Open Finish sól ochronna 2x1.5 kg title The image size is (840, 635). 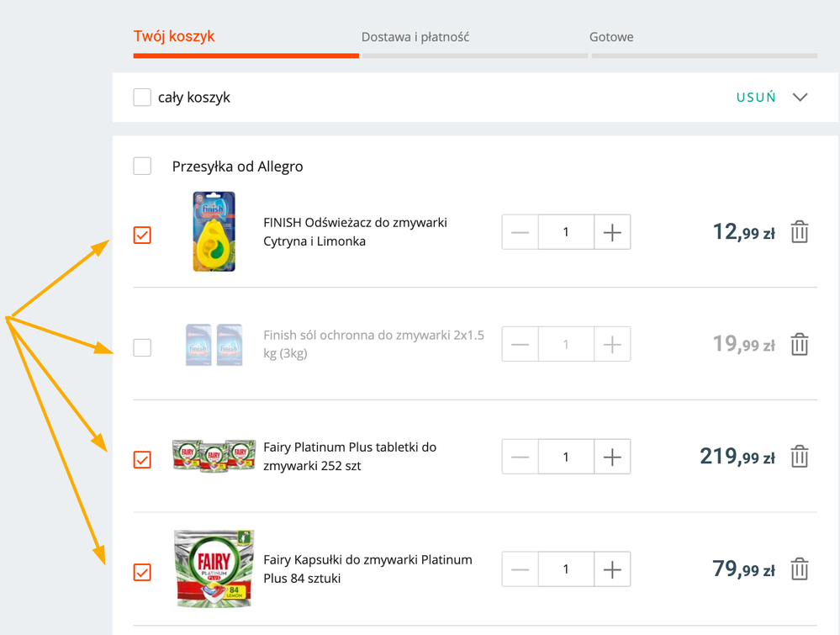(373, 344)
